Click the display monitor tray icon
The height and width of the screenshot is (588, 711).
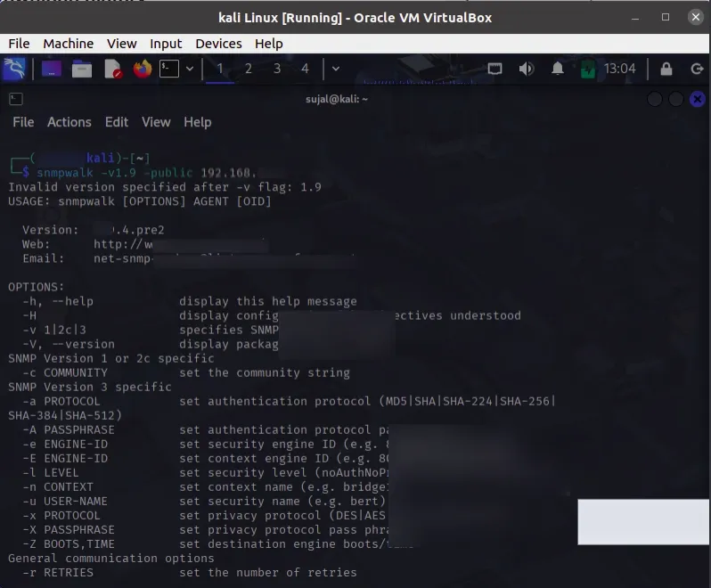(x=494, y=69)
